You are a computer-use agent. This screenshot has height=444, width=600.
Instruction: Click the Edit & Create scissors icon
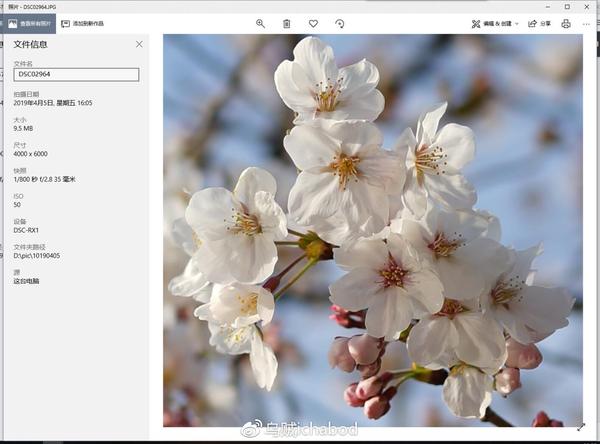tap(476, 24)
